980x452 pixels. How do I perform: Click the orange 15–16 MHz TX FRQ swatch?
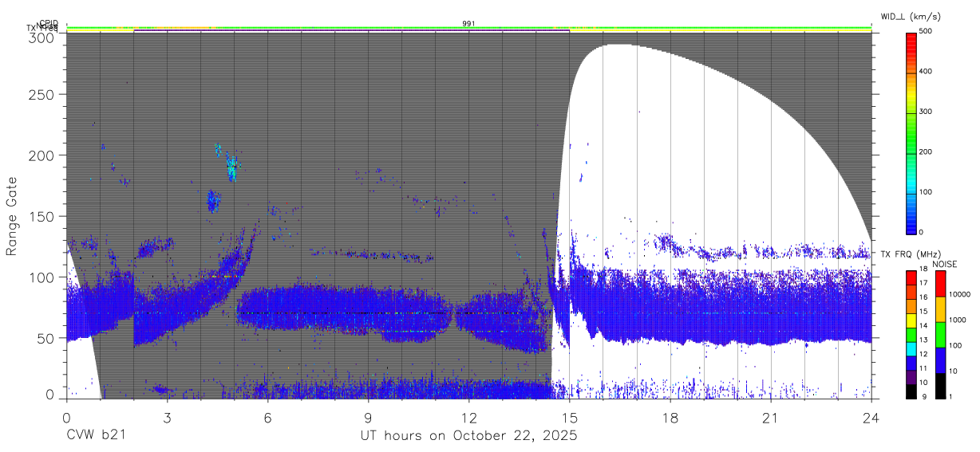point(911,305)
